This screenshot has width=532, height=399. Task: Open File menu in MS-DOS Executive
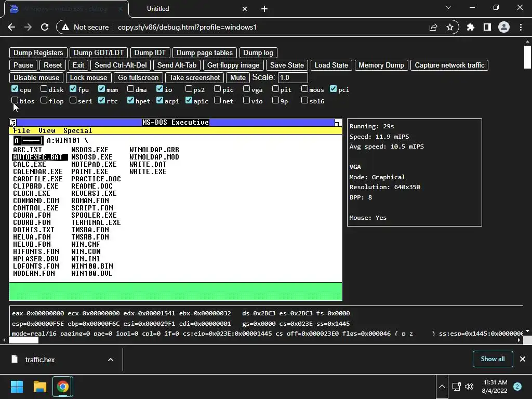[21, 130]
